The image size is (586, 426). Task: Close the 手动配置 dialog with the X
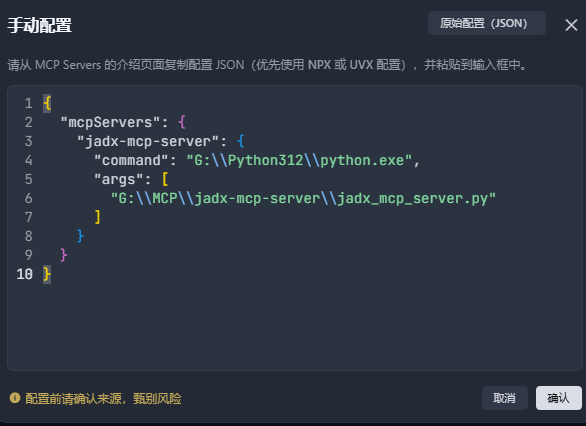click(571, 25)
